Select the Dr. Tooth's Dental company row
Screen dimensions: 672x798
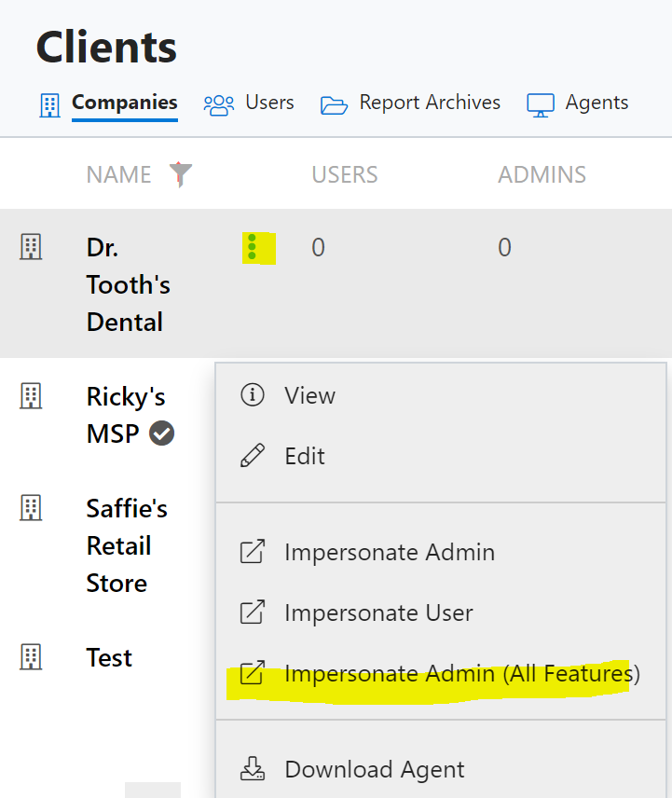pyautogui.click(x=336, y=283)
